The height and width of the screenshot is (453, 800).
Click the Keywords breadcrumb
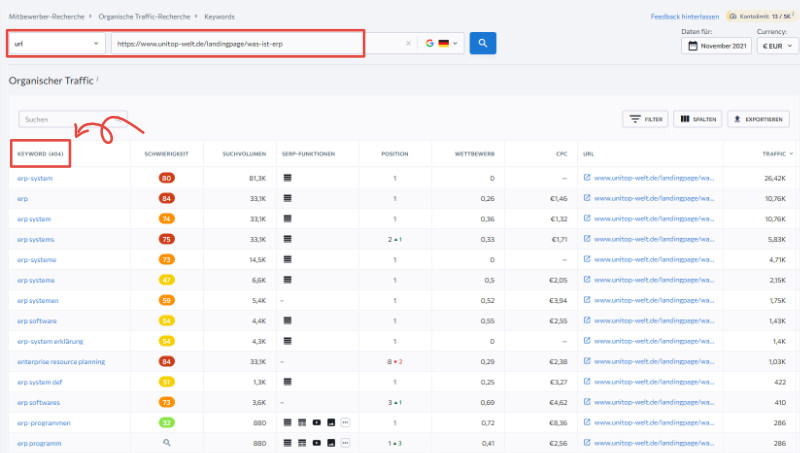(x=219, y=16)
